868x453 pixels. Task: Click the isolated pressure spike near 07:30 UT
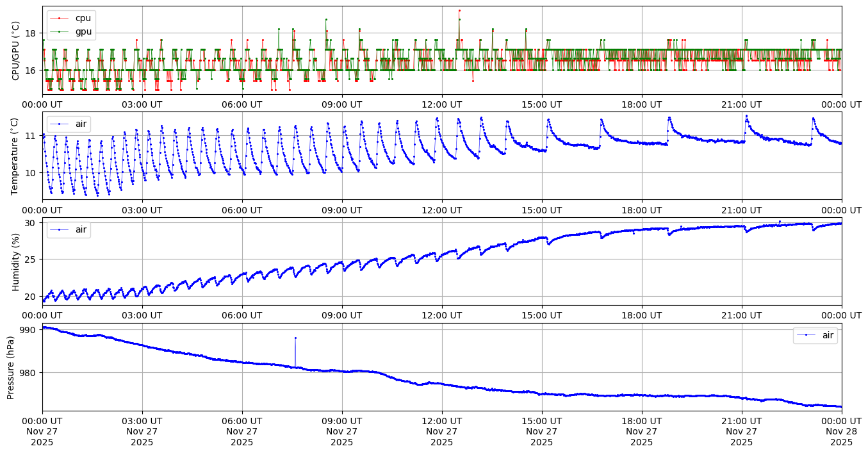295,338
